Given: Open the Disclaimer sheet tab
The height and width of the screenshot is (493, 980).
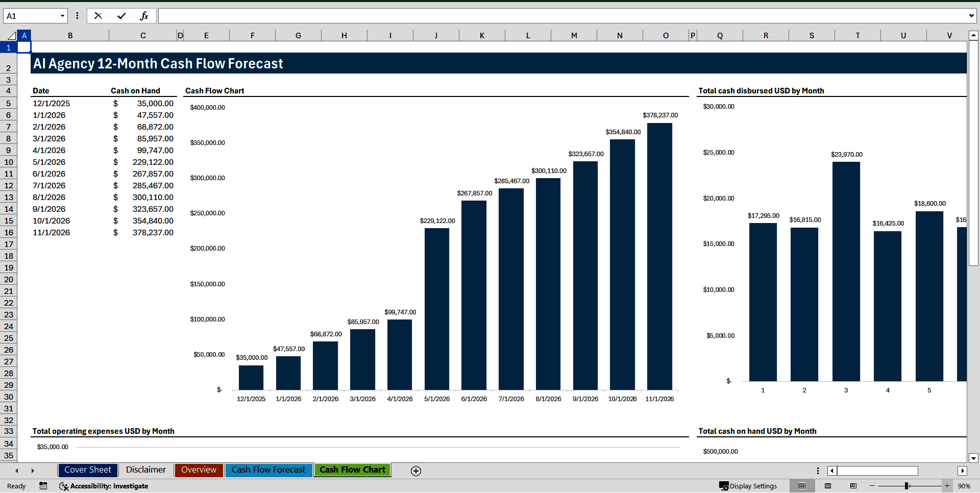Looking at the screenshot, I should 145,470.
